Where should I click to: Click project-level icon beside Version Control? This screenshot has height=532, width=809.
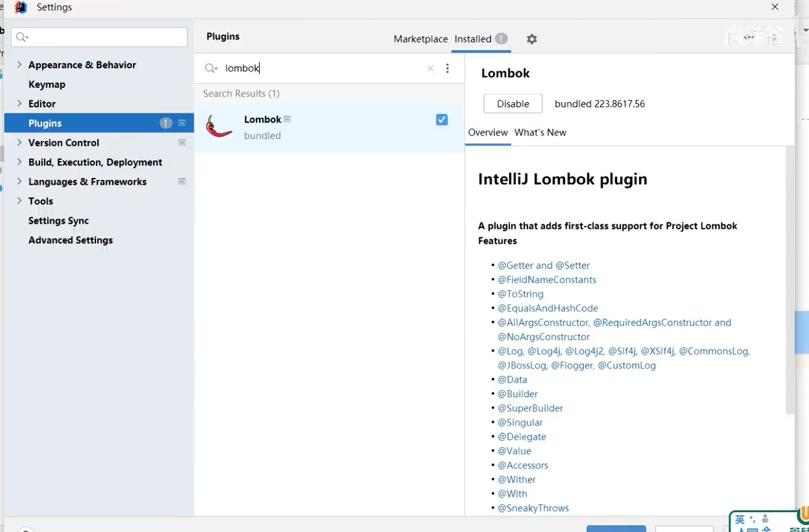(182, 143)
